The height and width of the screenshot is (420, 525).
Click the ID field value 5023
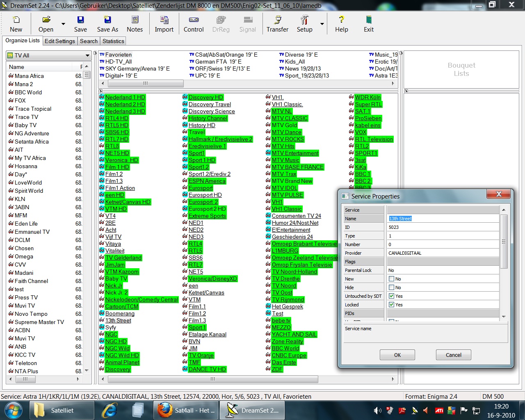click(443, 227)
